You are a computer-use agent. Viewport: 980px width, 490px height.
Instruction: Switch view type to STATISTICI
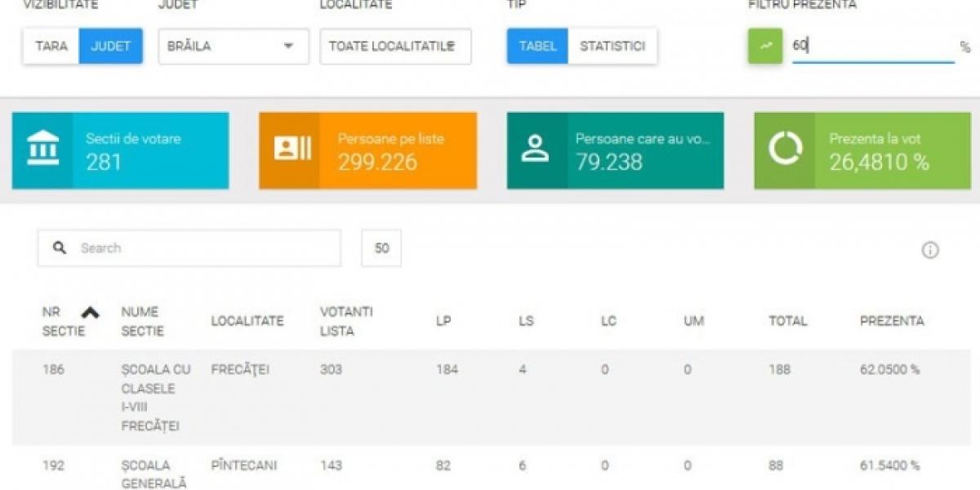612,47
